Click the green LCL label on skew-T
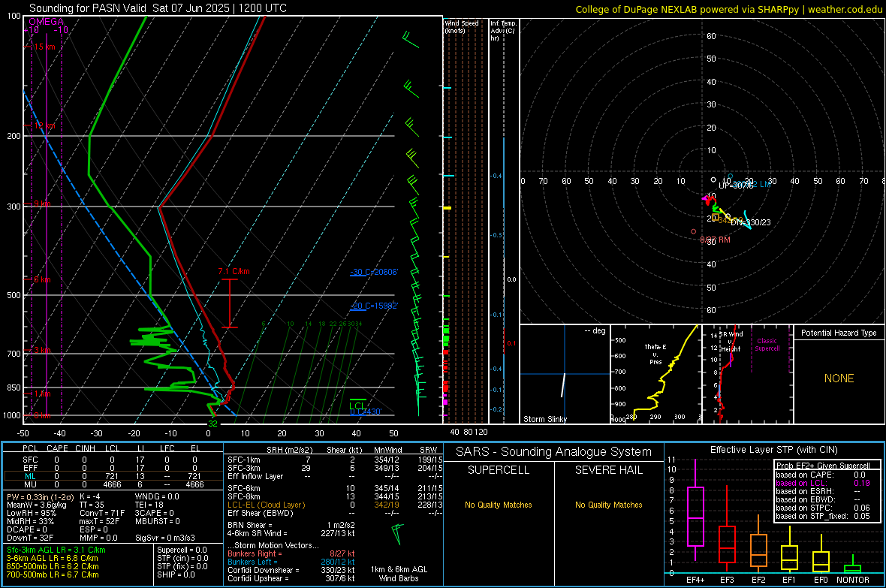 pyautogui.click(x=357, y=406)
